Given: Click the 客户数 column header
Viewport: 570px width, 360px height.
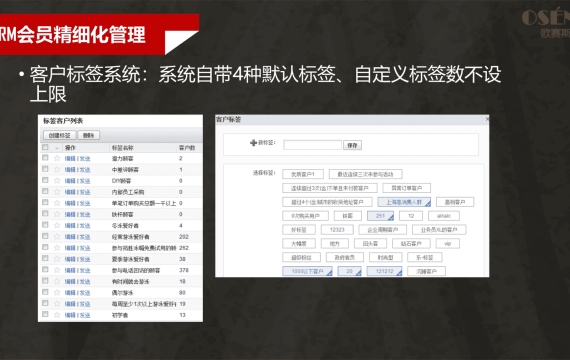Looking at the screenshot, I should [187, 148].
